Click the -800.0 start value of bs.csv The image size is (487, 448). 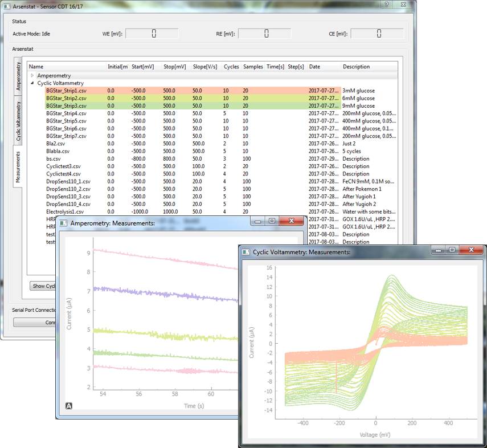coord(138,159)
